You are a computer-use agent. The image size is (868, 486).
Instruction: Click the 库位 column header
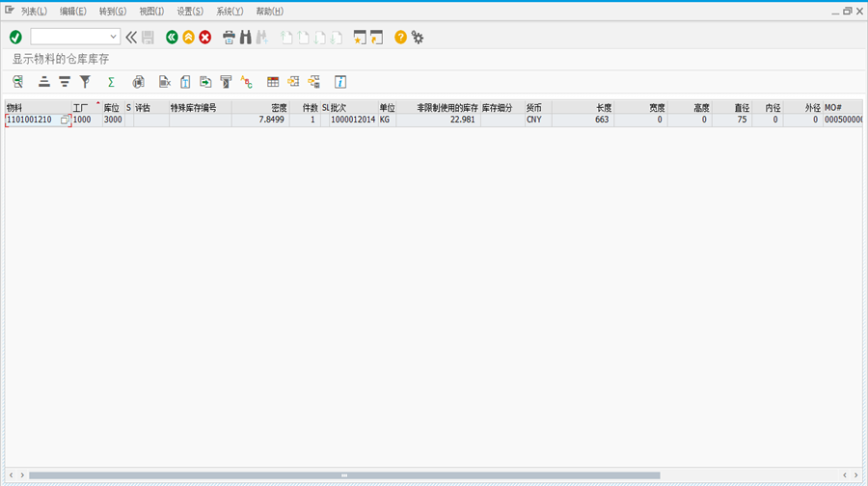[x=114, y=107]
